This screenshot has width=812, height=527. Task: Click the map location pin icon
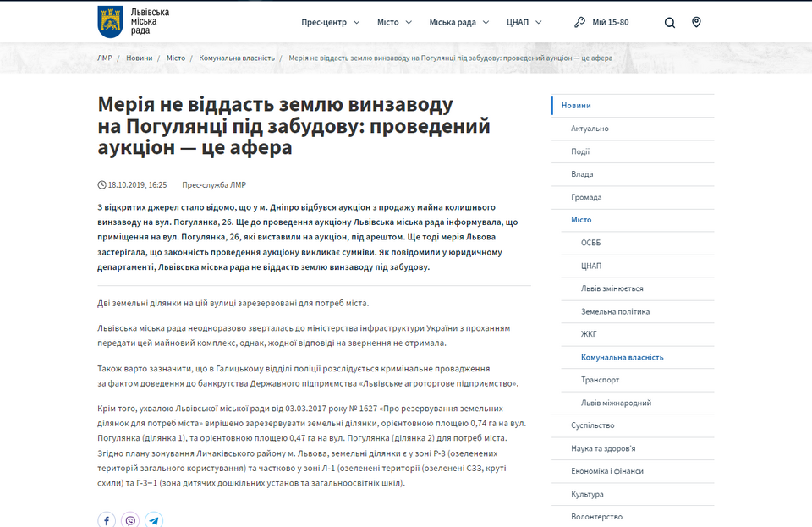[696, 22]
